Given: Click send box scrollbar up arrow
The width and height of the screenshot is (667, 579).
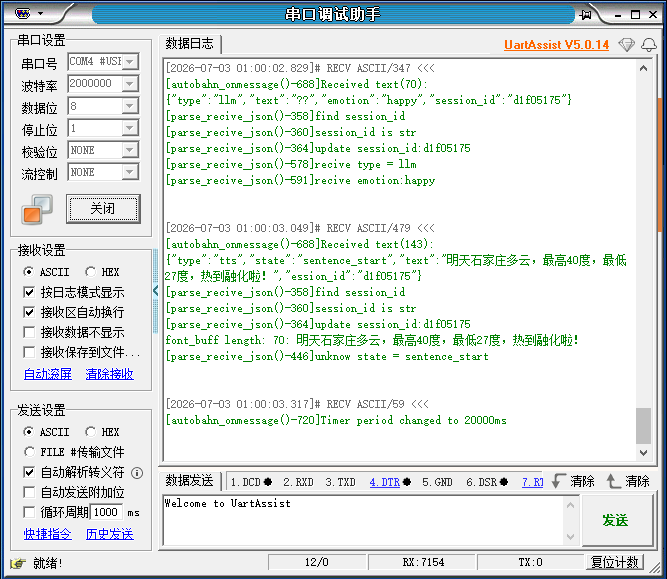Looking at the screenshot, I should 571,505.
